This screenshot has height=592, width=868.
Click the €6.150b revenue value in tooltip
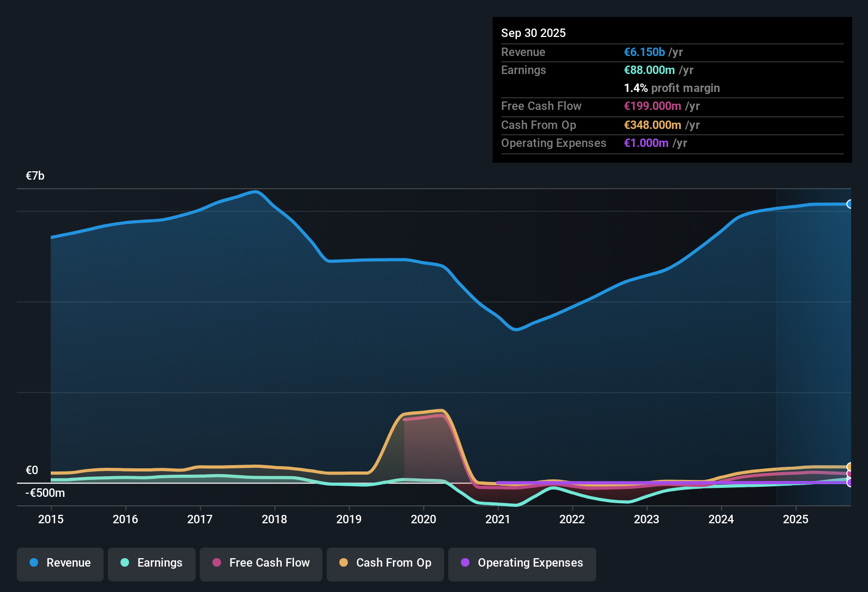pyautogui.click(x=644, y=52)
